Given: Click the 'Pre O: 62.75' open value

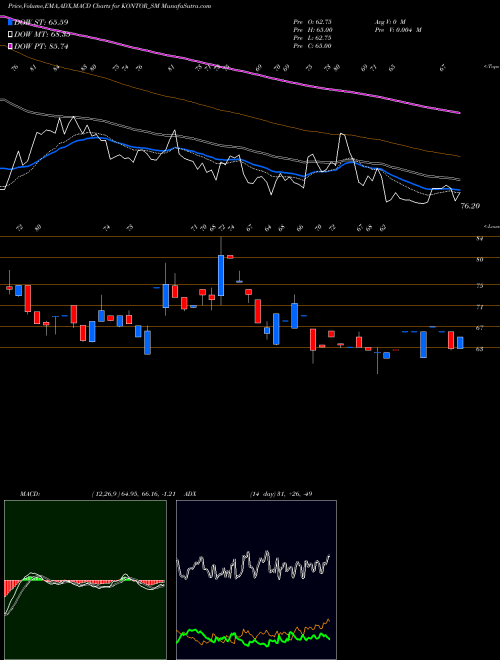Looking at the screenshot, I should coord(312,22).
